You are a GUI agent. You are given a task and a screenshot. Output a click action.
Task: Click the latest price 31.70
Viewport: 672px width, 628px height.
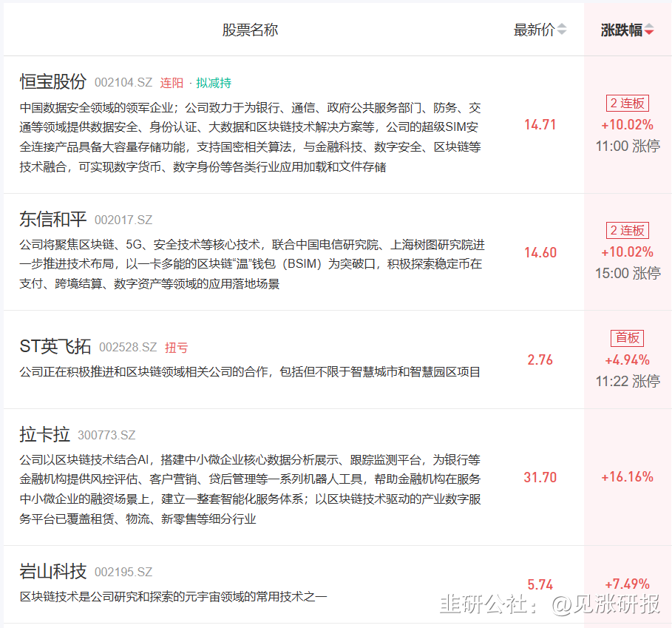[x=540, y=477]
